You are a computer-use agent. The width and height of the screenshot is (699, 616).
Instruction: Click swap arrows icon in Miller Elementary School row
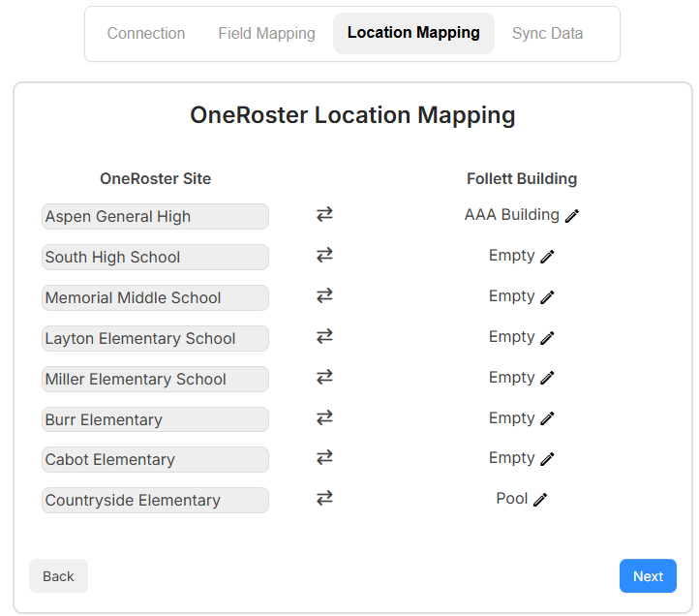tap(324, 377)
